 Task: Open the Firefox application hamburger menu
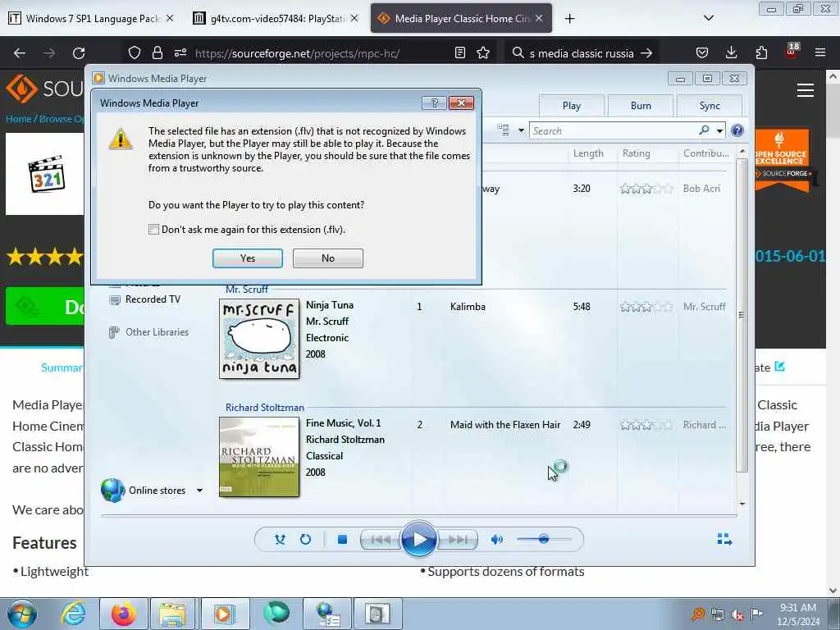[x=820, y=53]
